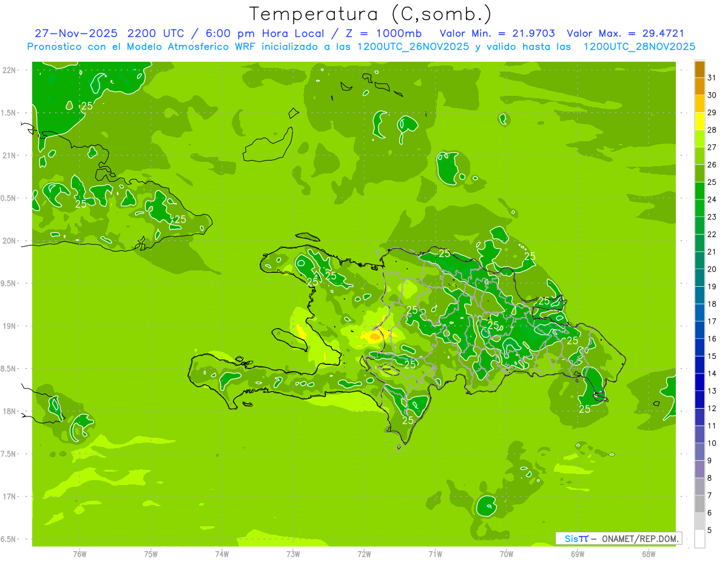Click the color bar label 31
Viewport: 728px width, 562px height.
[712, 78]
